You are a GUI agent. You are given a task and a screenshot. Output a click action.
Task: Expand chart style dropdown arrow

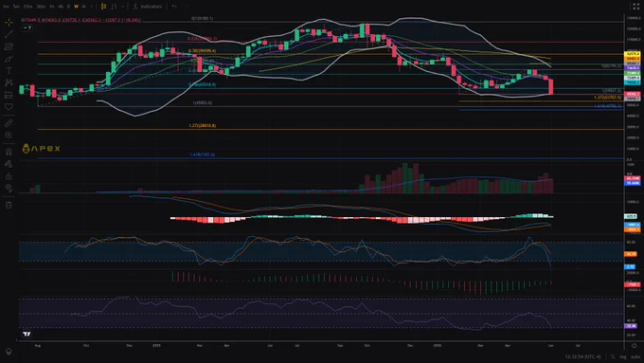(122, 7)
